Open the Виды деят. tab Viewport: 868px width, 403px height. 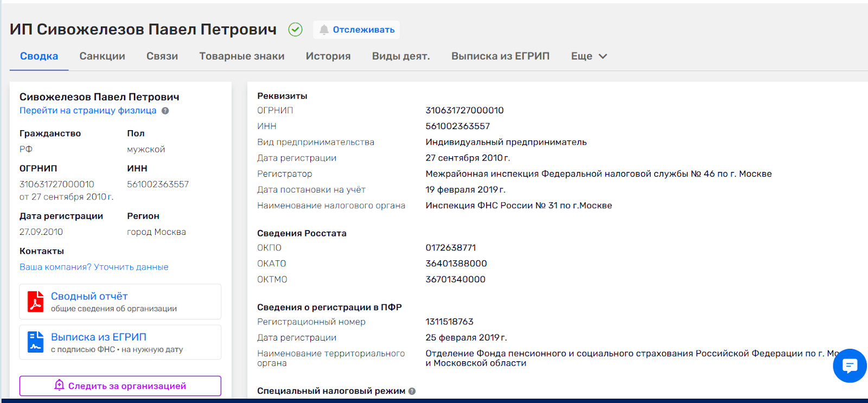point(401,56)
